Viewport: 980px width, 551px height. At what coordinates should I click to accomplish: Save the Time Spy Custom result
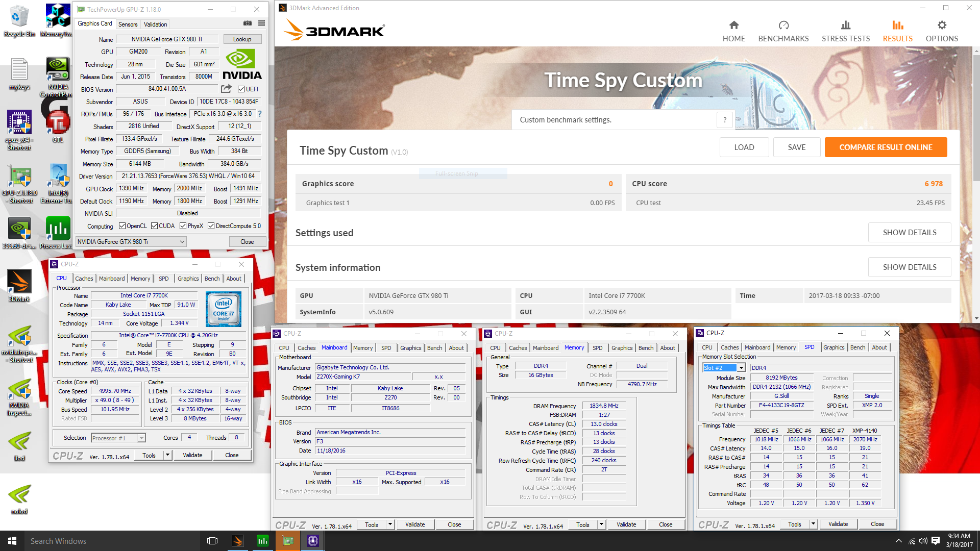[796, 147]
